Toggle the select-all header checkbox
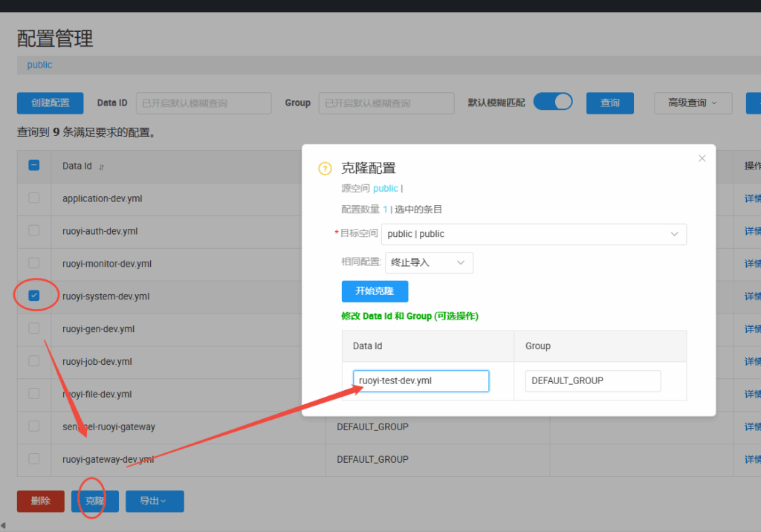Image resolution: width=761 pixels, height=532 pixels. [34, 166]
